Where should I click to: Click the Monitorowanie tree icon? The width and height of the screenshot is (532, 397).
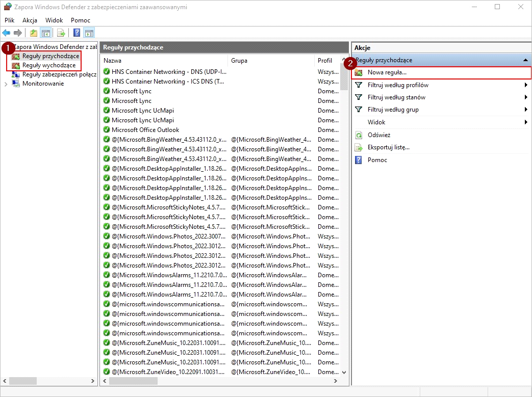pos(16,84)
